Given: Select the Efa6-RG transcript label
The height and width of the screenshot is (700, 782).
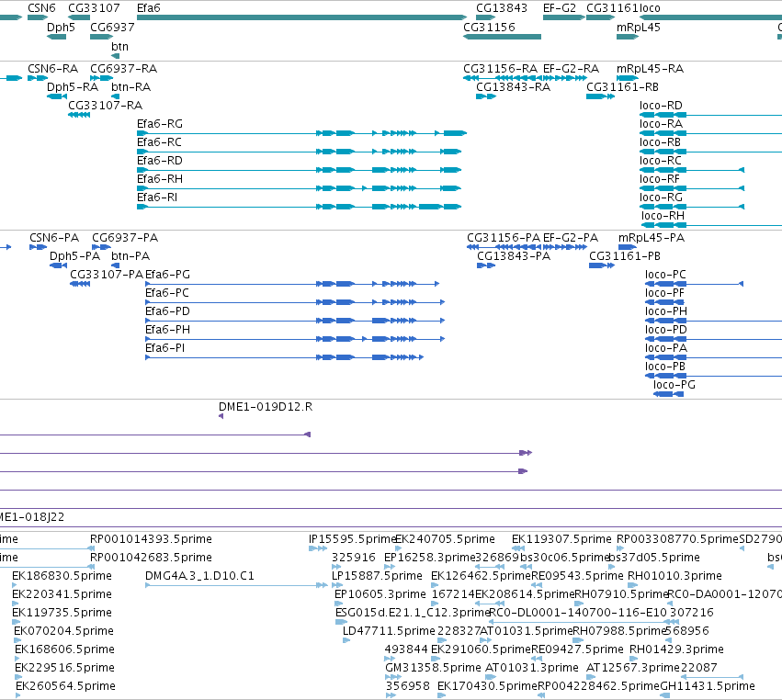Looking at the screenshot, I should click(160, 124).
